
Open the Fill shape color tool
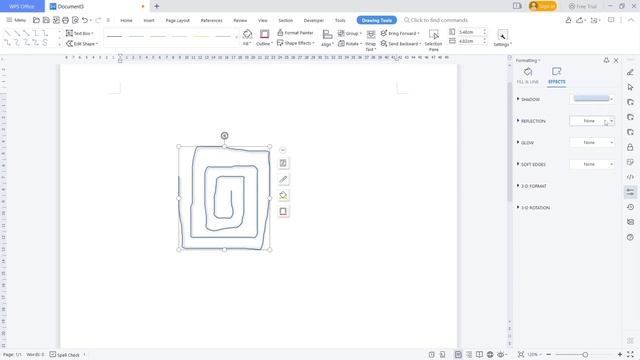pos(247,37)
